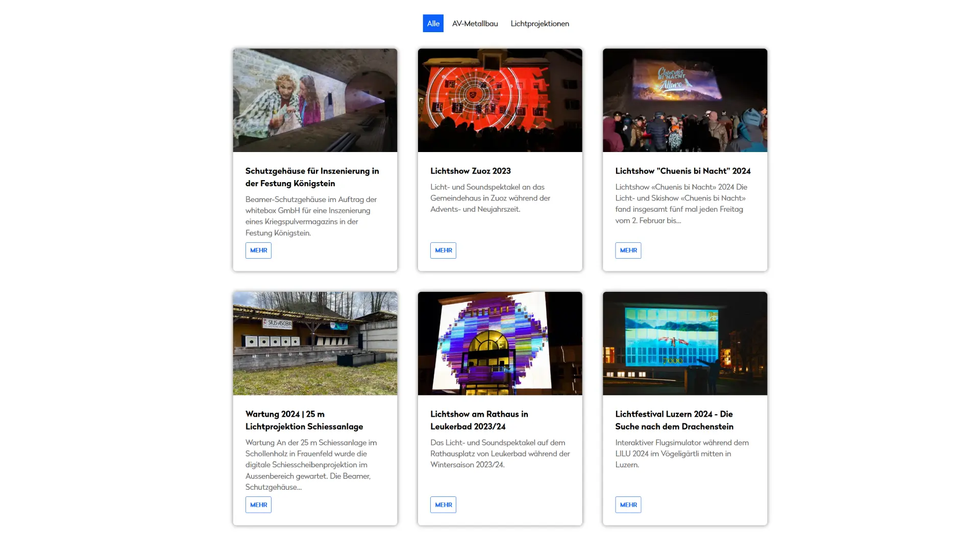Click MEHR on the Leukerbad Rathaus card

click(x=443, y=505)
